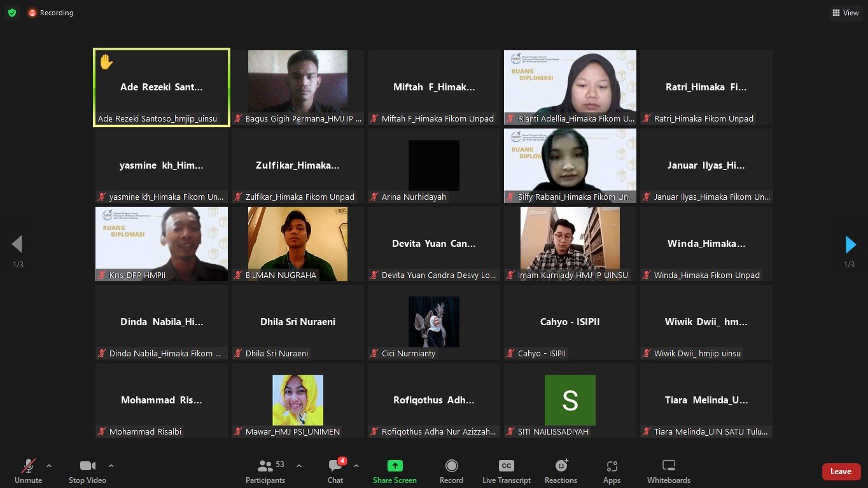Expand the arrow next to Participants
The image size is (868, 488).
click(x=299, y=466)
